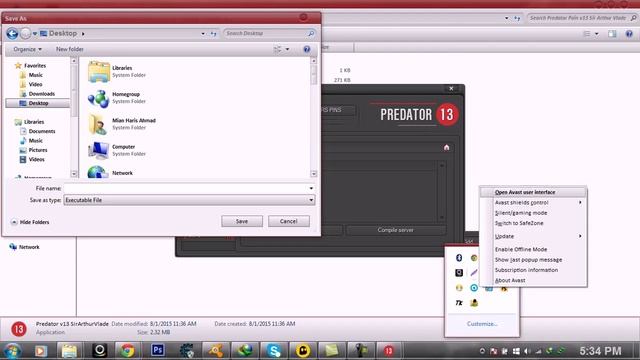The width and height of the screenshot is (640, 360).
Task: Open the Organize dropdown menu
Action: [27, 49]
